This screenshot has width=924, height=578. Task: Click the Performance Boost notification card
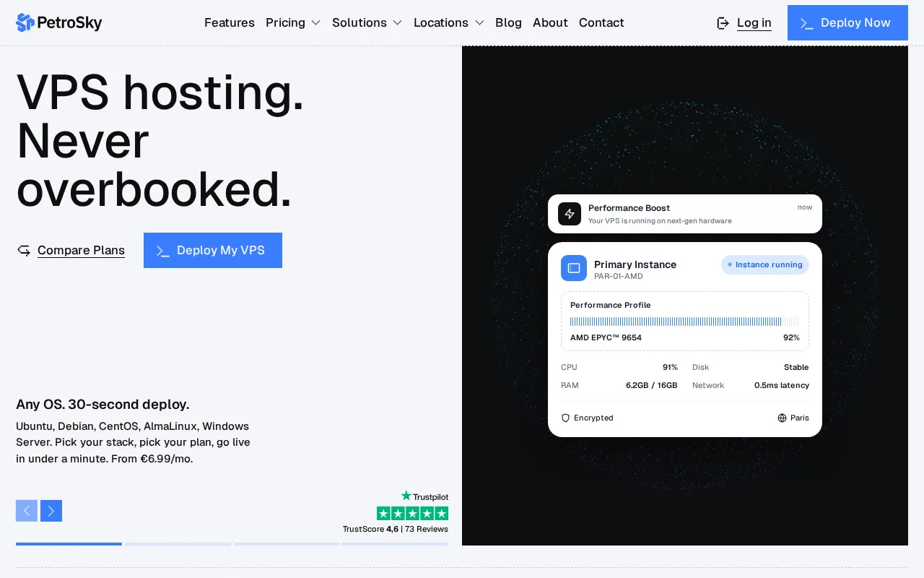[x=685, y=214]
